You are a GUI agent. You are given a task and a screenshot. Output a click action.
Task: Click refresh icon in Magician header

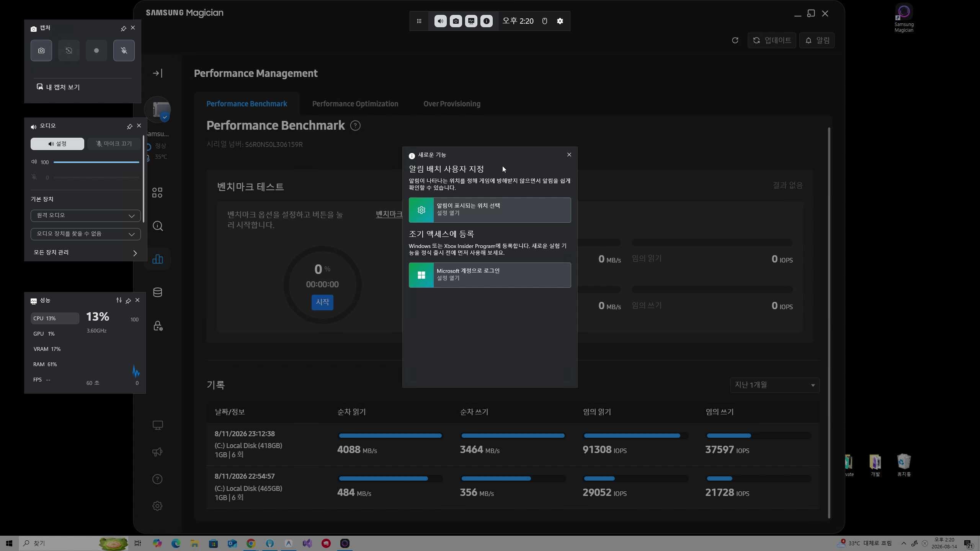click(735, 40)
